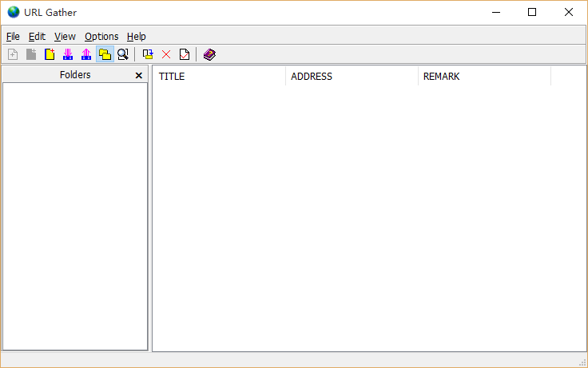588x368 pixels.
Task: Click the purple help book icon
Action: coord(209,54)
